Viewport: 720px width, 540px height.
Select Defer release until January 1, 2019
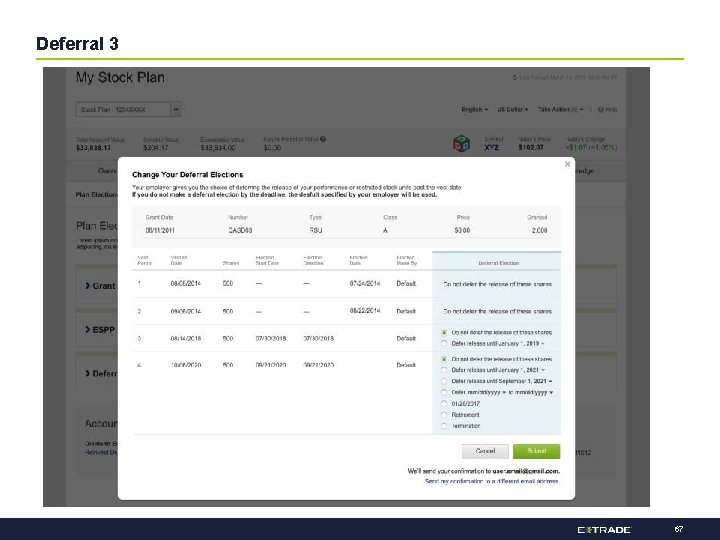(444, 343)
